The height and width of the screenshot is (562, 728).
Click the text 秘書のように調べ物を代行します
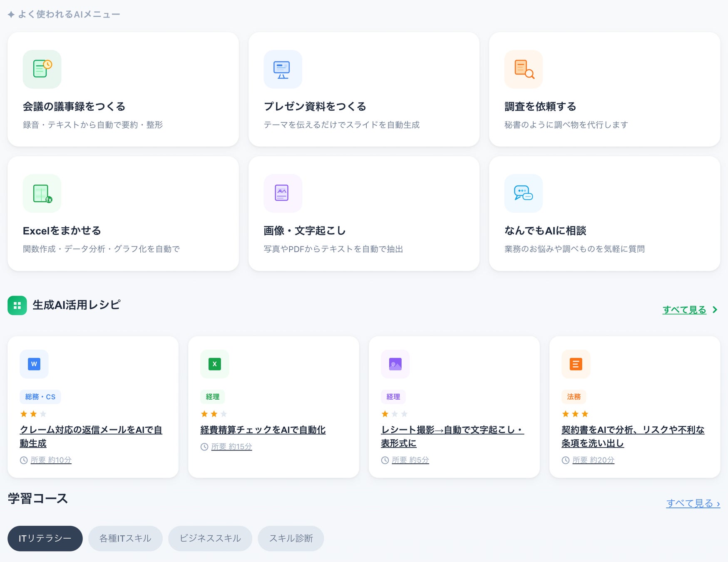pyautogui.click(x=566, y=125)
